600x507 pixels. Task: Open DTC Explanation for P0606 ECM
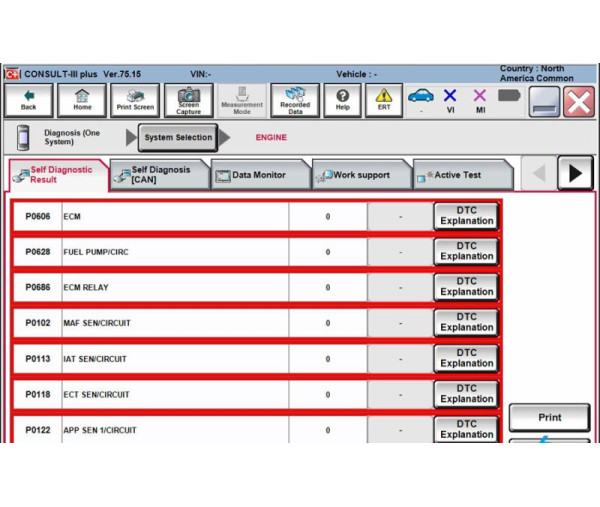466,216
